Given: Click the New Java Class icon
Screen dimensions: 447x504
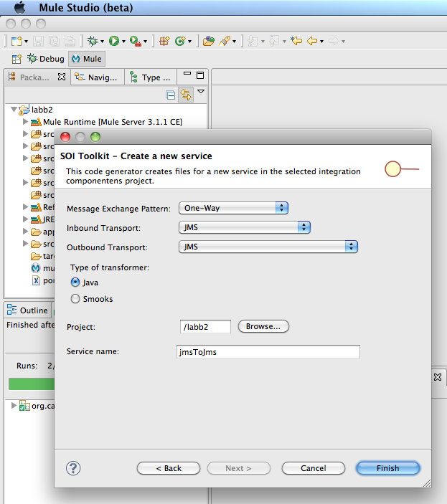Looking at the screenshot, I should pos(180,41).
